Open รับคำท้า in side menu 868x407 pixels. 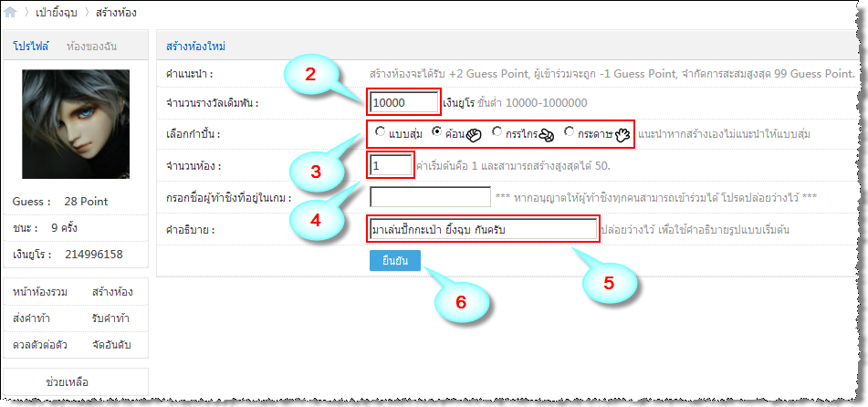pos(110,318)
